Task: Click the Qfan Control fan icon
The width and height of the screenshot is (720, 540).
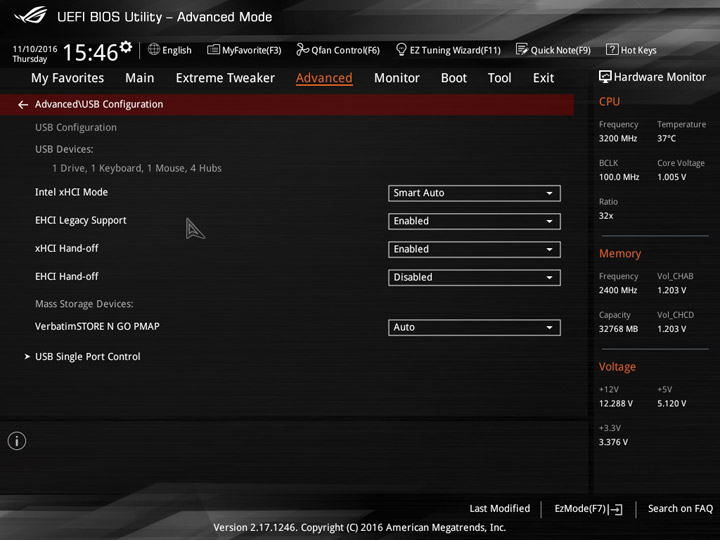Action: [302, 49]
